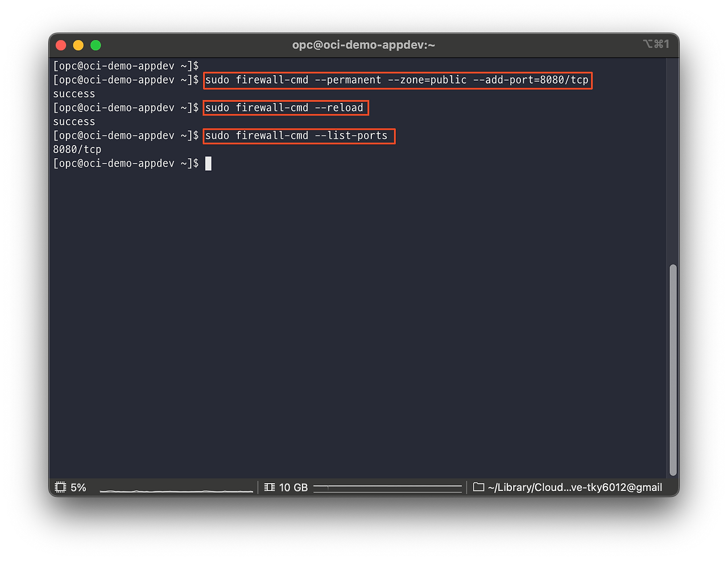728x561 pixels.
Task: Click the folder icon in the status bar
Action: [x=478, y=487]
